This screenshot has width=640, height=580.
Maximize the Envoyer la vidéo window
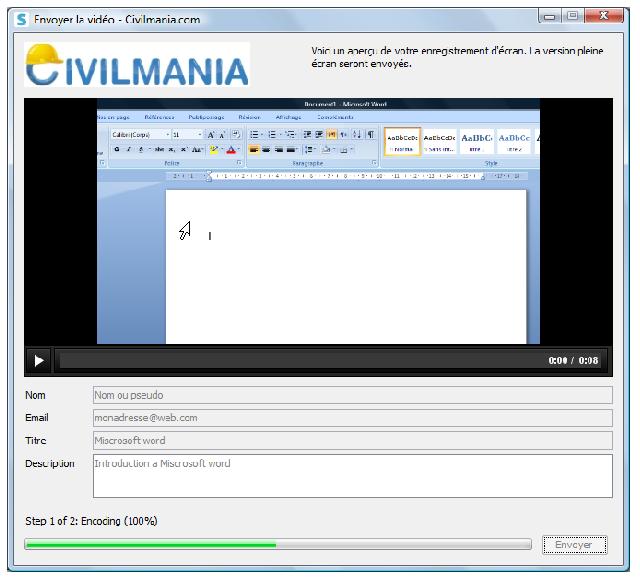coord(573,16)
